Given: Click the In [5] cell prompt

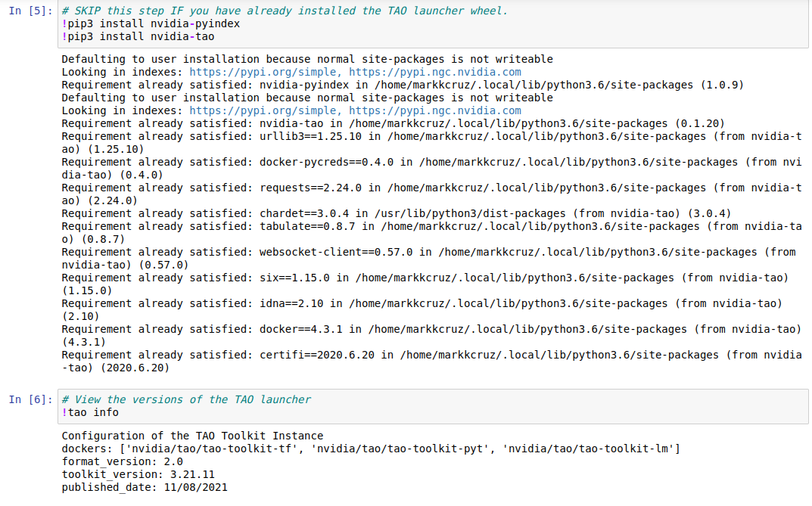Looking at the screenshot, I should coord(30,11).
